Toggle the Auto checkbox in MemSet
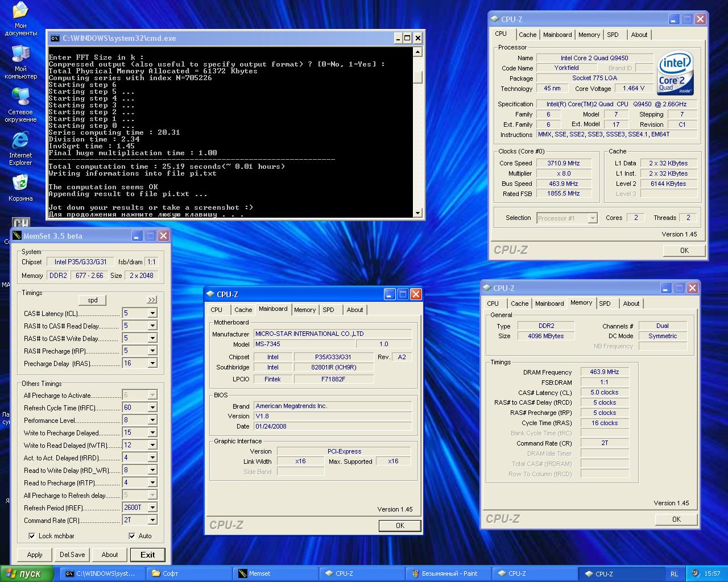This screenshot has width=728, height=582. click(132, 536)
